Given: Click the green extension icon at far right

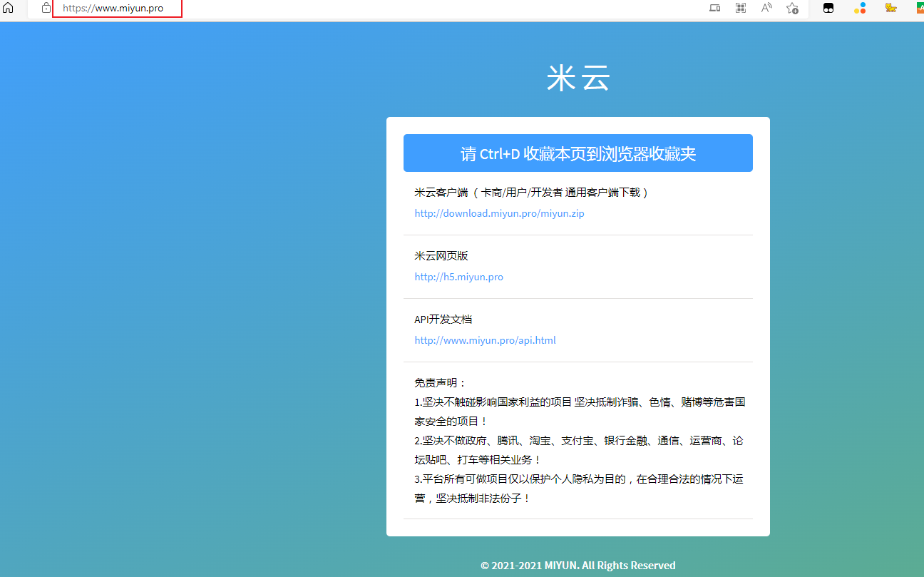Looking at the screenshot, I should 920,8.
